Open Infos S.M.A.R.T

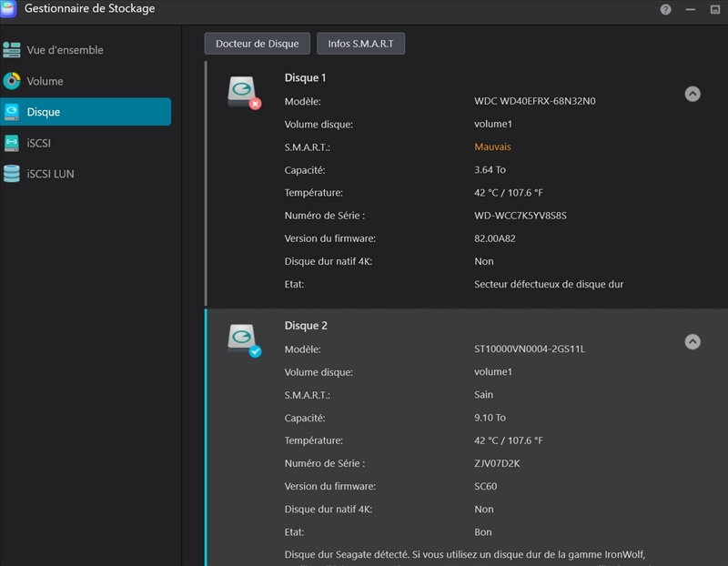click(x=360, y=44)
